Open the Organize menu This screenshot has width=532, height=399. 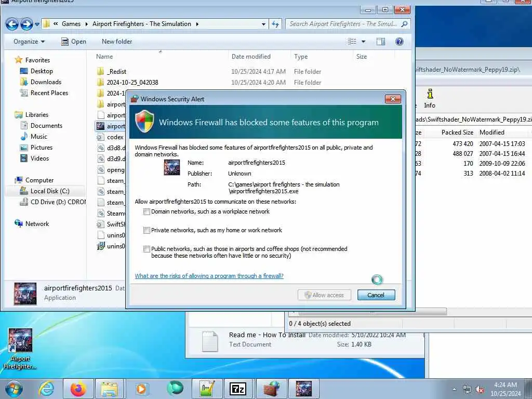pyautogui.click(x=29, y=42)
